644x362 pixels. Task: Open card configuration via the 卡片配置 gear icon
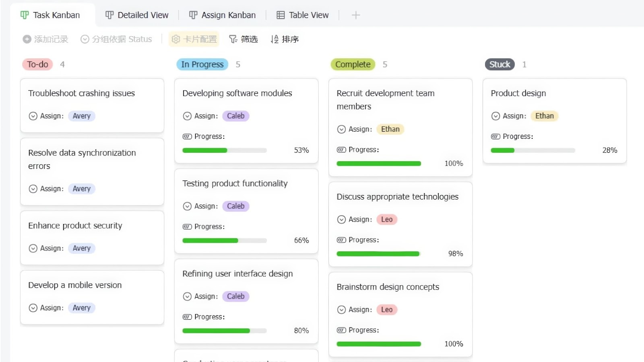(x=176, y=39)
